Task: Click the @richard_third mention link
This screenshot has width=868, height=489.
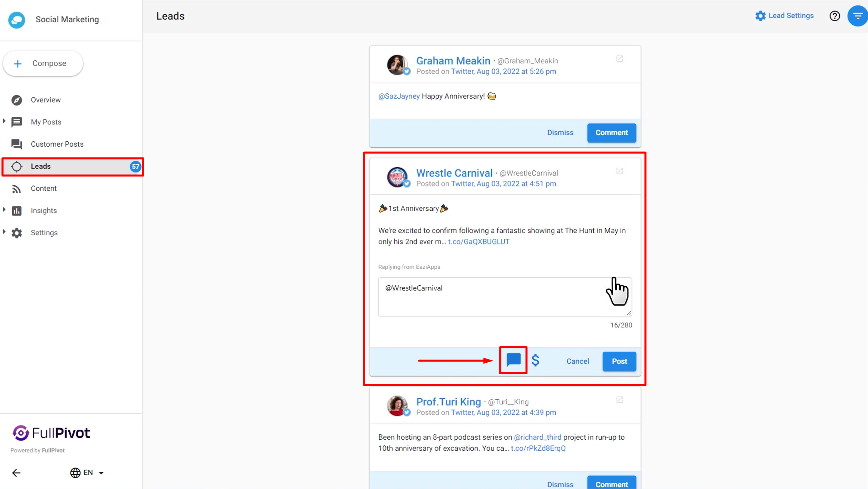Action: tap(537, 437)
